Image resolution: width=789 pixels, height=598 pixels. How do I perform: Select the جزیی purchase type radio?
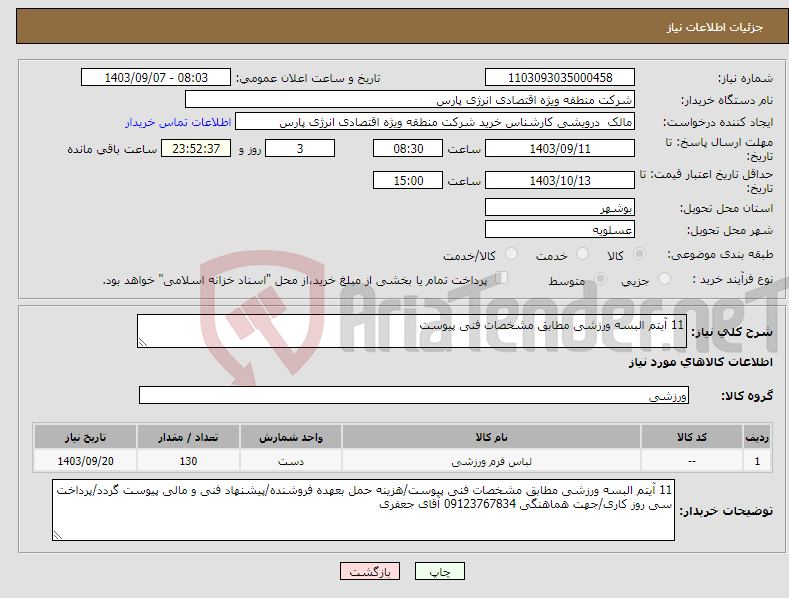pyautogui.click(x=664, y=278)
